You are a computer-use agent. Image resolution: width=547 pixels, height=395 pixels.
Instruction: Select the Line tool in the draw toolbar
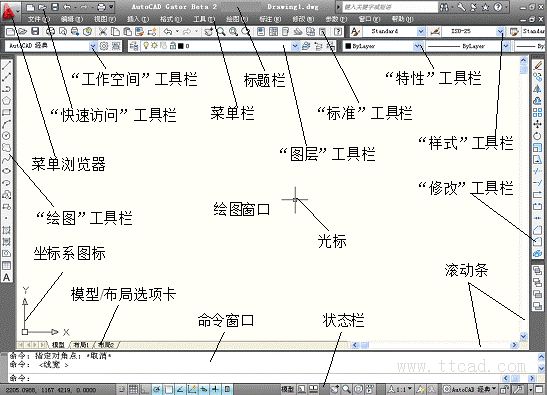pyautogui.click(x=7, y=65)
